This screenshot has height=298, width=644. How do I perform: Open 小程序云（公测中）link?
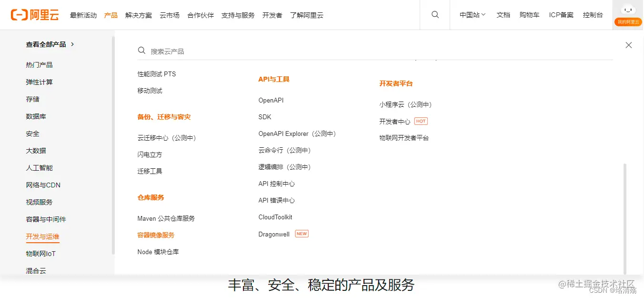point(406,104)
